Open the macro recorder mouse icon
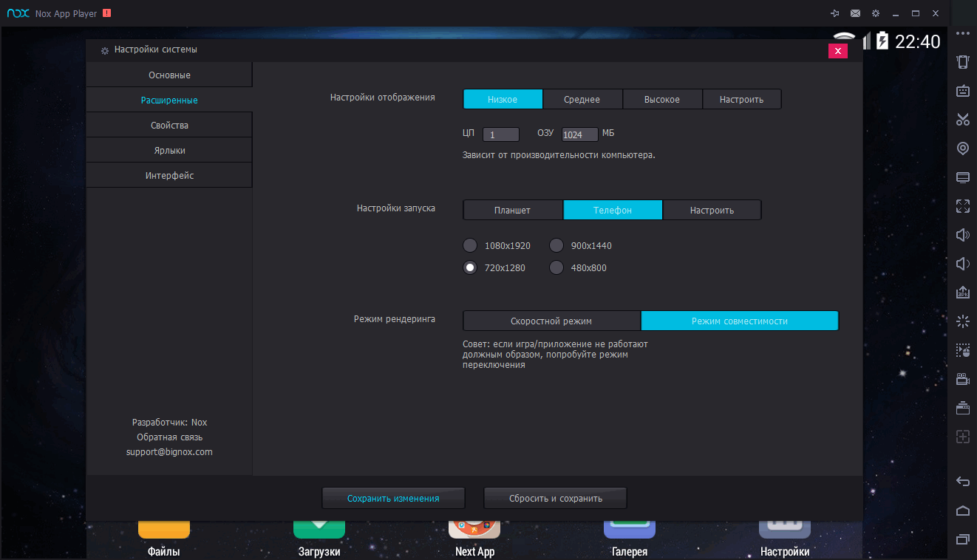The height and width of the screenshot is (560, 977). coord(962,349)
